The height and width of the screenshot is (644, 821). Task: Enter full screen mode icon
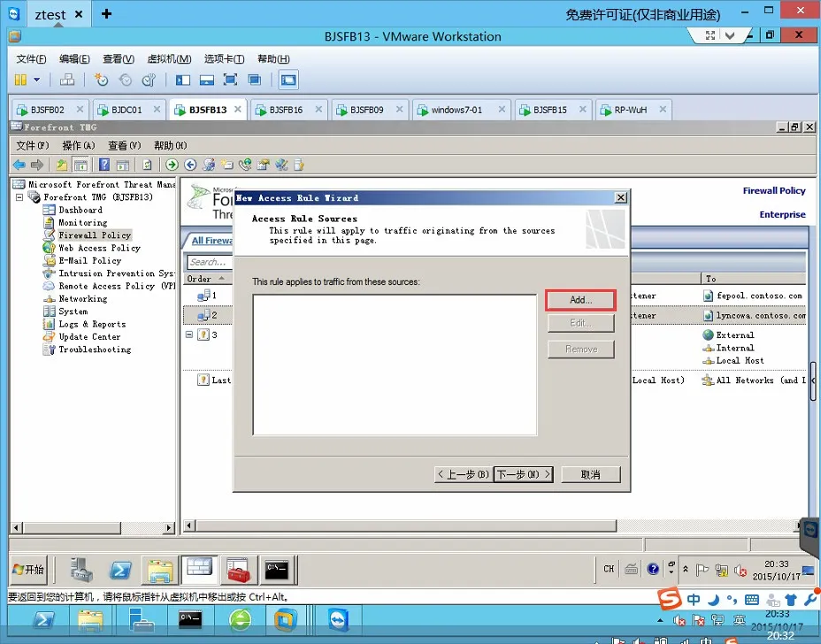tap(230, 80)
